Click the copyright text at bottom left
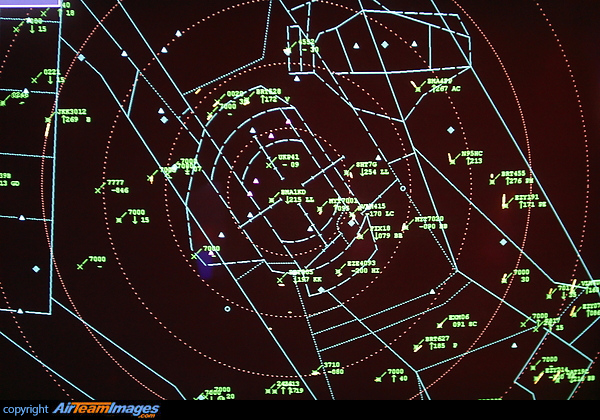The width and height of the screenshot is (600, 420). coord(25,410)
